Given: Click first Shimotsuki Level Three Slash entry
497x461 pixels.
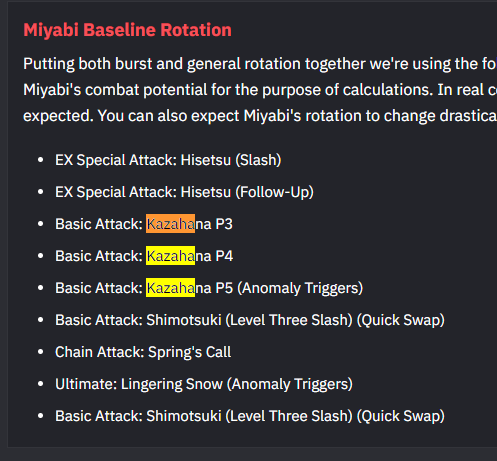Looking at the screenshot, I should [250, 320].
